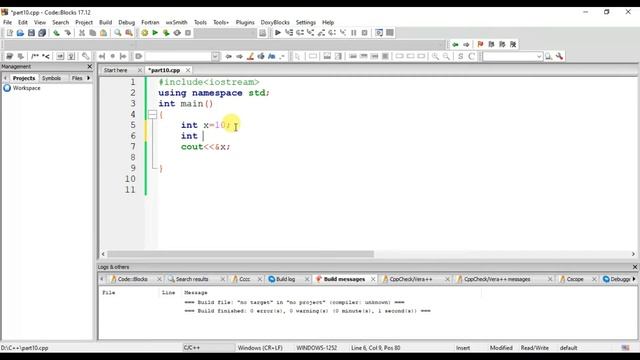The image size is (640, 360).
Task: Expand the search combo box left of the wrench
Action: pyautogui.click(x=539, y=56)
